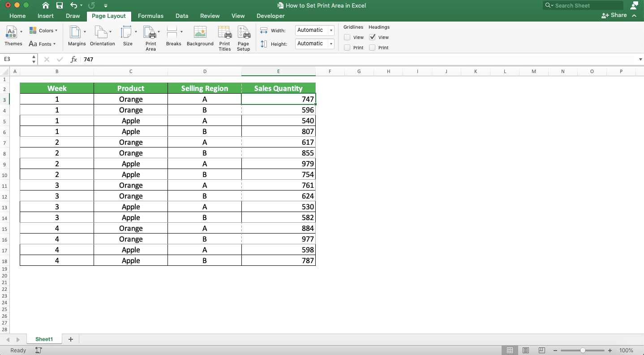Open the theme Fonts menu
This screenshot has width=644, height=355.
(x=42, y=44)
